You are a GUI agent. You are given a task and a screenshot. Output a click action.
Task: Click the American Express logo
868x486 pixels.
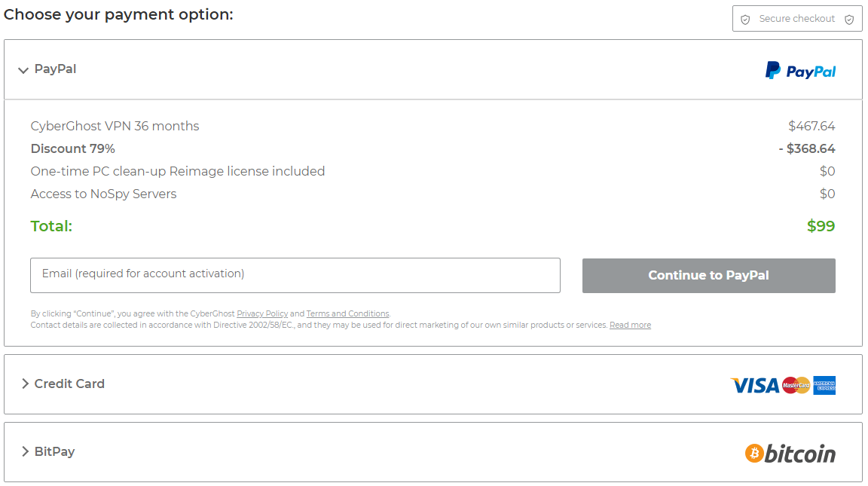[x=824, y=385]
